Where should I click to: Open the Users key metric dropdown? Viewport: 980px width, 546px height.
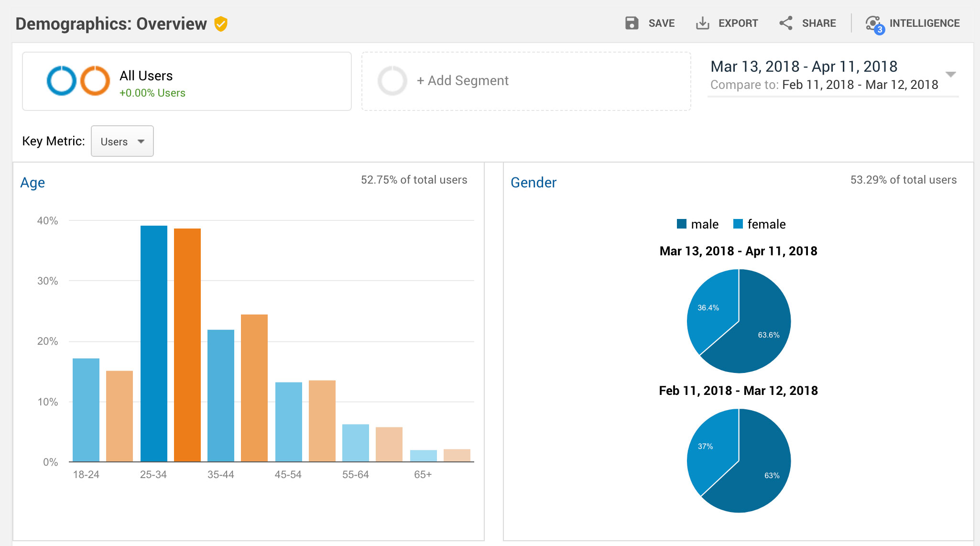[x=122, y=141]
